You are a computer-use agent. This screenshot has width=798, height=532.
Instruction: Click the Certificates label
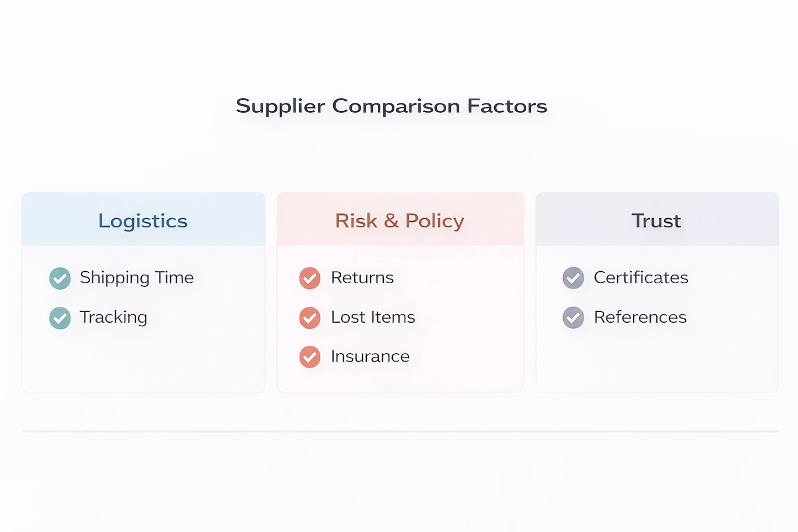641,277
